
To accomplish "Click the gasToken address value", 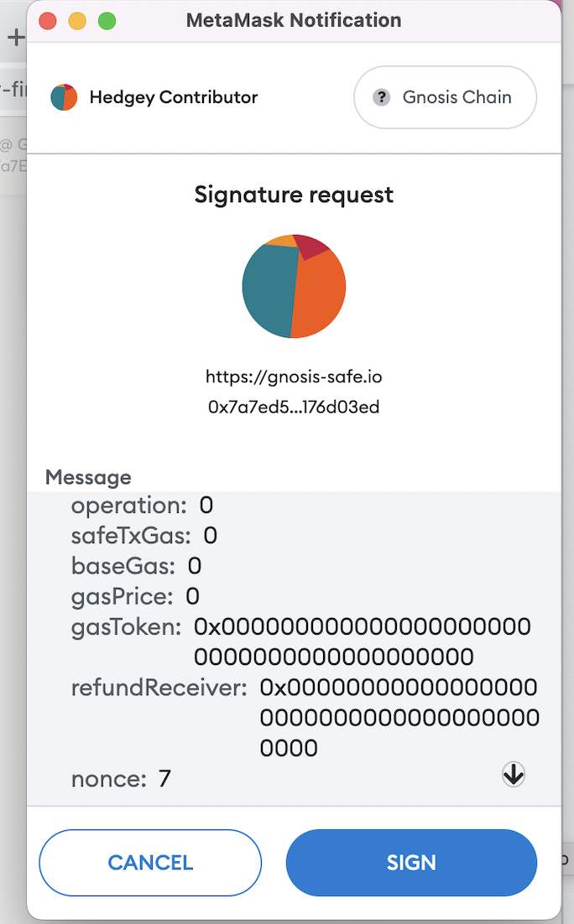I will 363,641.
